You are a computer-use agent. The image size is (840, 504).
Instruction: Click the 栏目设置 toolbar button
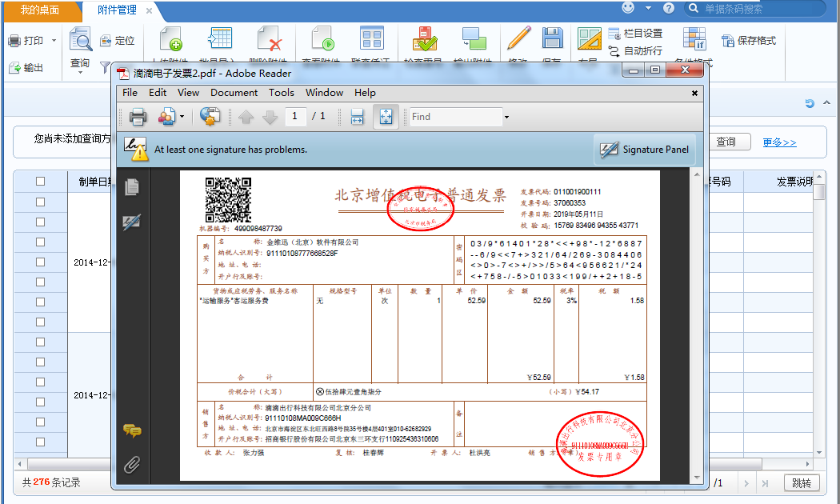coord(635,34)
